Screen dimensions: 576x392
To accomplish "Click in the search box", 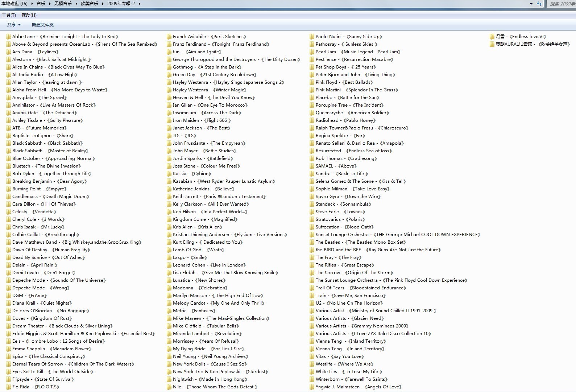I will click(562, 4).
